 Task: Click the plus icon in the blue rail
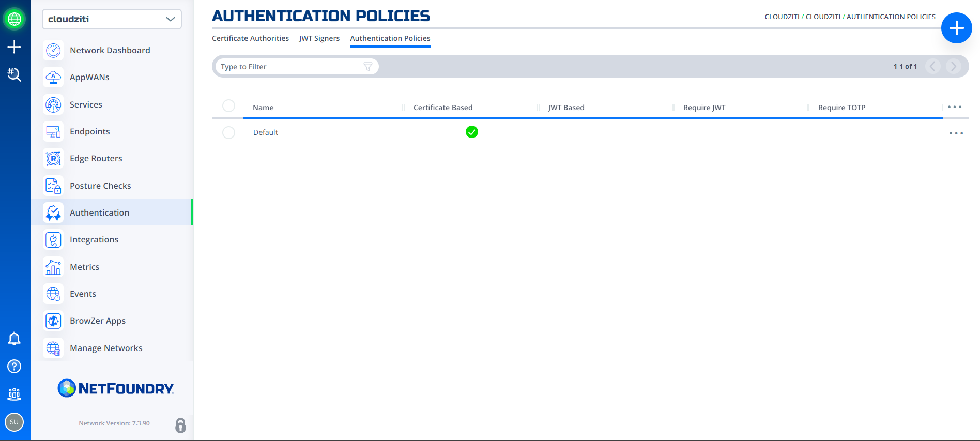coord(14,47)
